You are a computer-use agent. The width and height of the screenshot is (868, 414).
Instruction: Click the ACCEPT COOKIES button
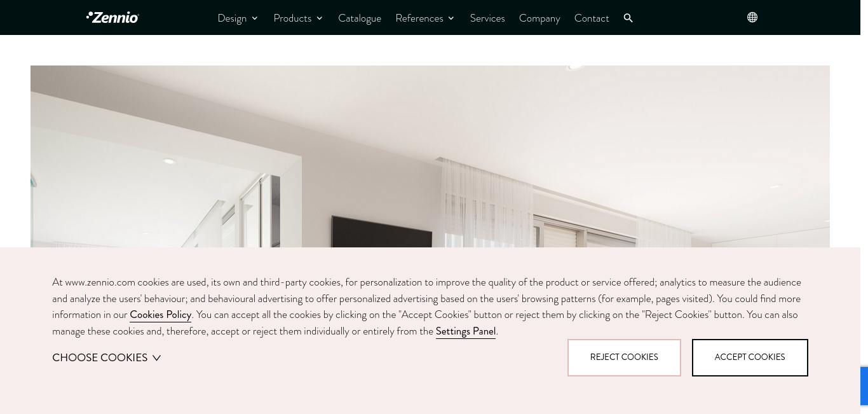tap(750, 357)
